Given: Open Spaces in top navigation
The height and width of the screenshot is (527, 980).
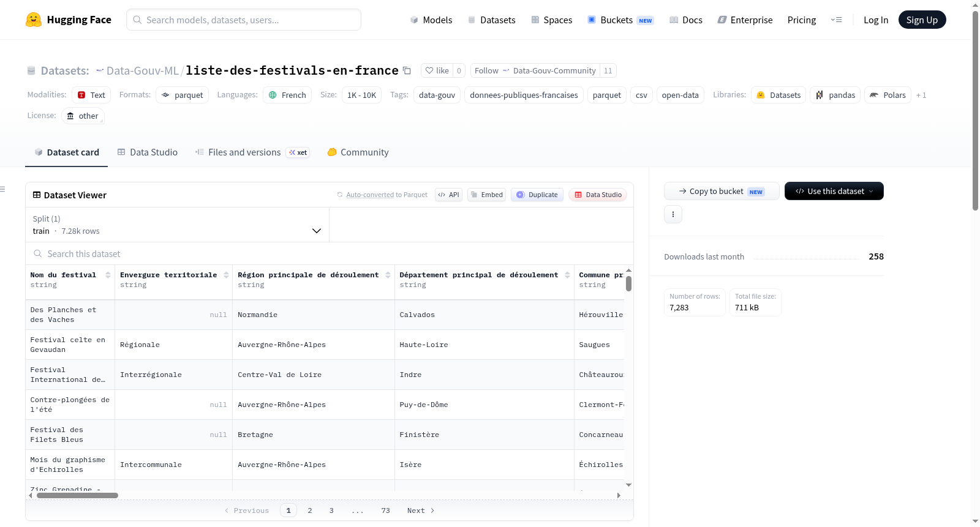Looking at the screenshot, I should tap(551, 20).
